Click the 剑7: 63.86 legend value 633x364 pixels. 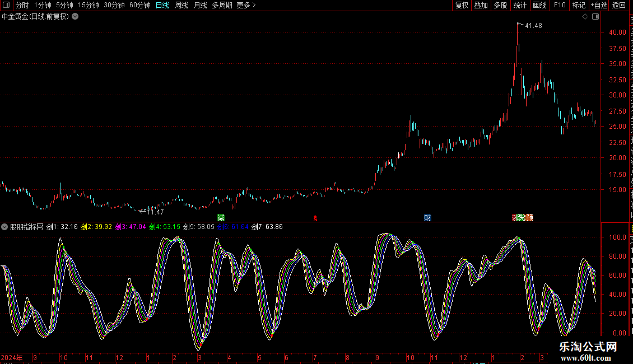click(267, 227)
